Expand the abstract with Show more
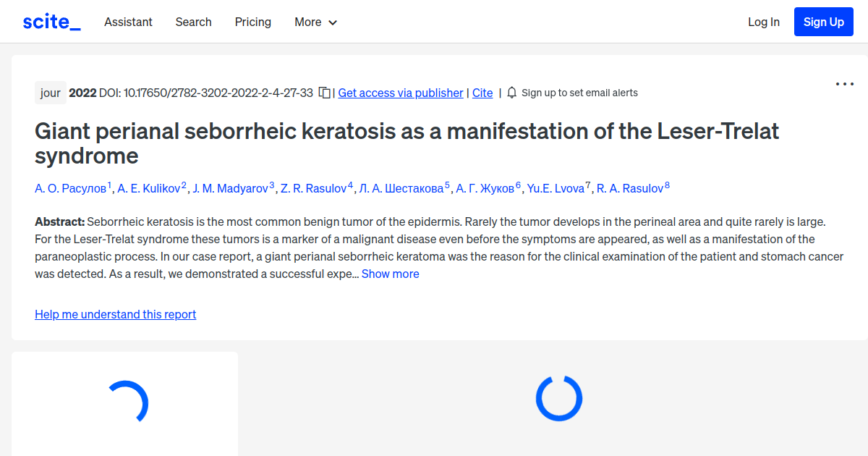868x456 pixels. [x=390, y=274]
